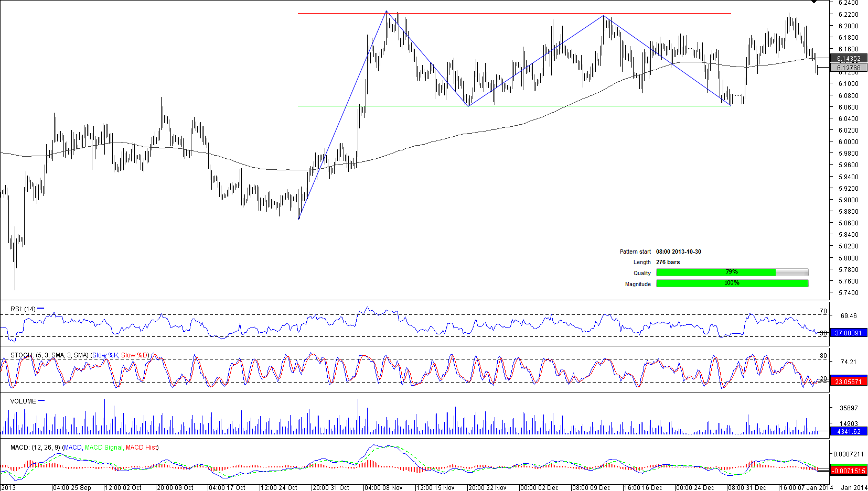The image size is (868, 491).
Task: Click the 04:00 17 Oct date label
Action: 227,488
